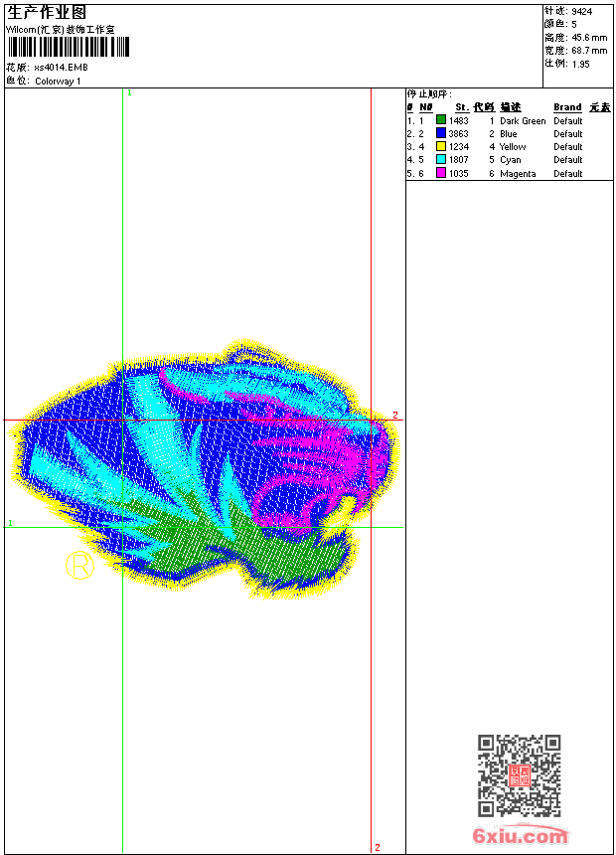Screen dimensions: 616x855
Task: Click the St. column header
Action: [461, 107]
